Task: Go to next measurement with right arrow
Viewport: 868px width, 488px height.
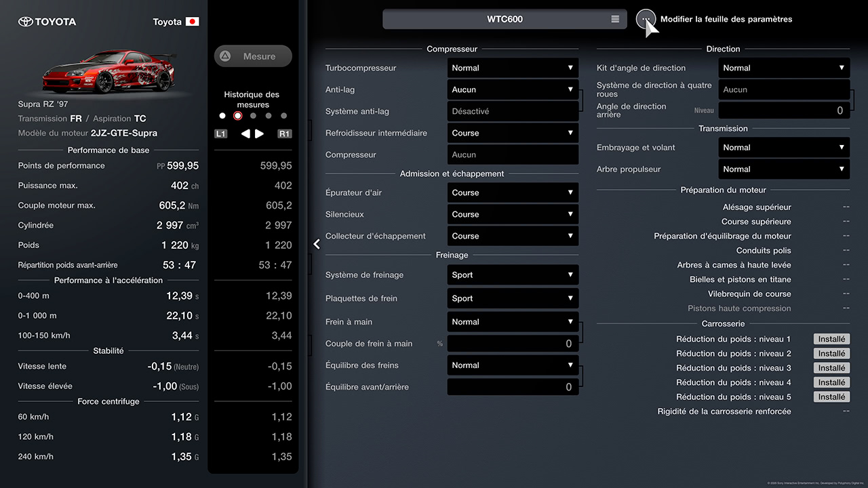Action: 259,134
